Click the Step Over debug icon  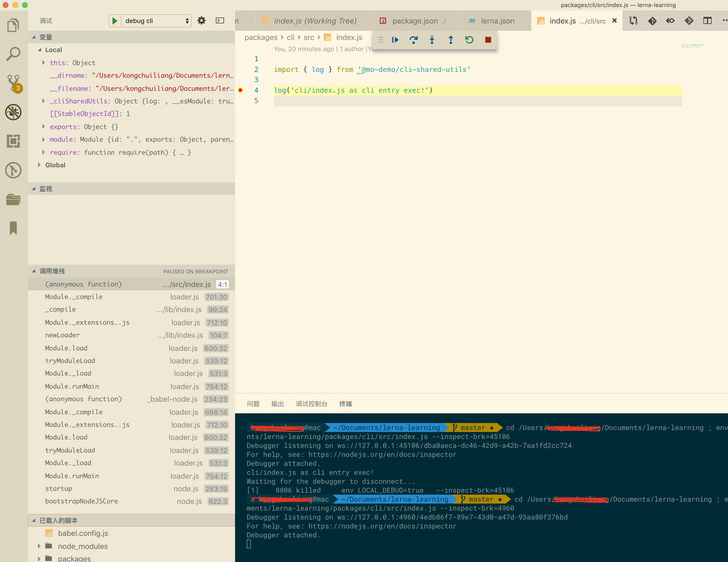tap(413, 40)
